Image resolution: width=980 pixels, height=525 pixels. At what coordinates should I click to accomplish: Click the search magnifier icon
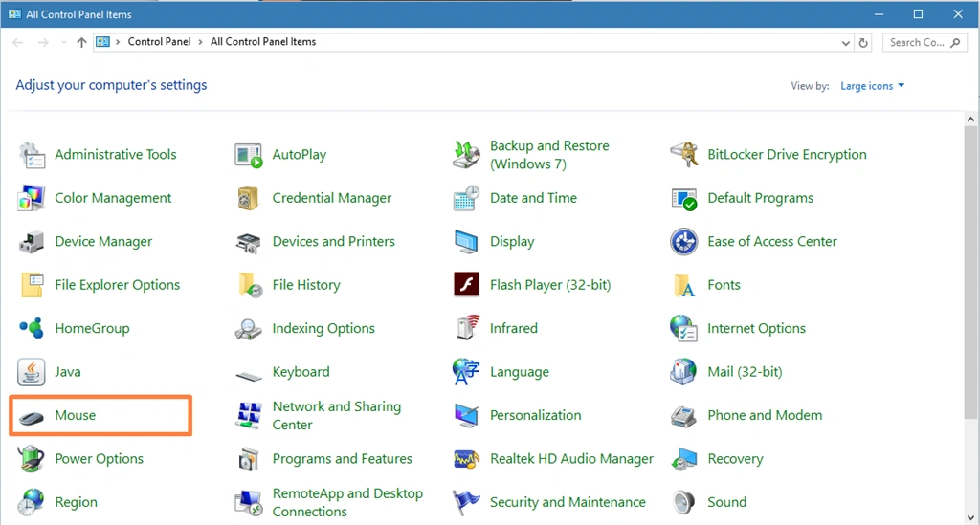[955, 42]
